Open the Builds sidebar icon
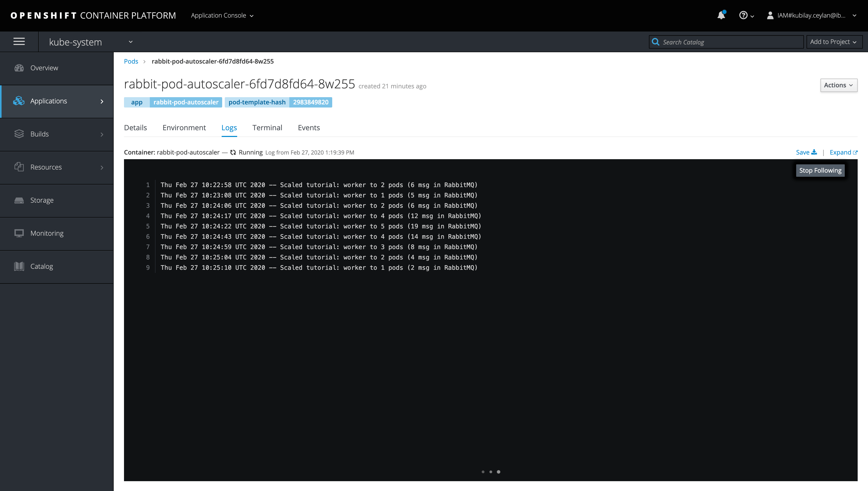This screenshot has height=491, width=868. click(19, 134)
